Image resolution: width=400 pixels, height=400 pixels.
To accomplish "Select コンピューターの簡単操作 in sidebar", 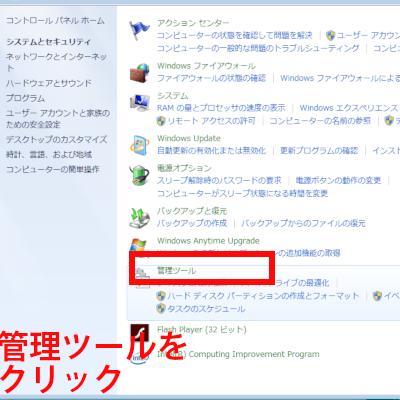I will click(x=53, y=169).
